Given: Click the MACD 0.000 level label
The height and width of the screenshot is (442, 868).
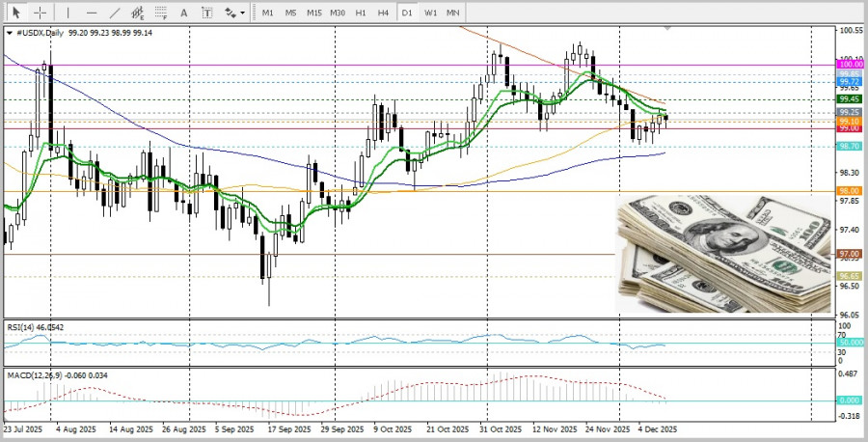Looking at the screenshot, I should 849,400.
